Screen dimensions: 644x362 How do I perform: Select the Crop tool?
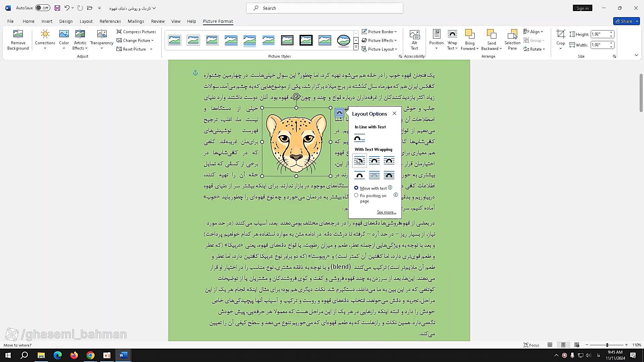[560, 34]
